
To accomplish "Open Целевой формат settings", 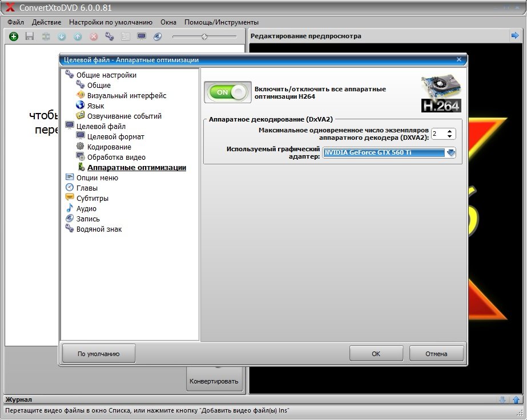I will 115,137.
